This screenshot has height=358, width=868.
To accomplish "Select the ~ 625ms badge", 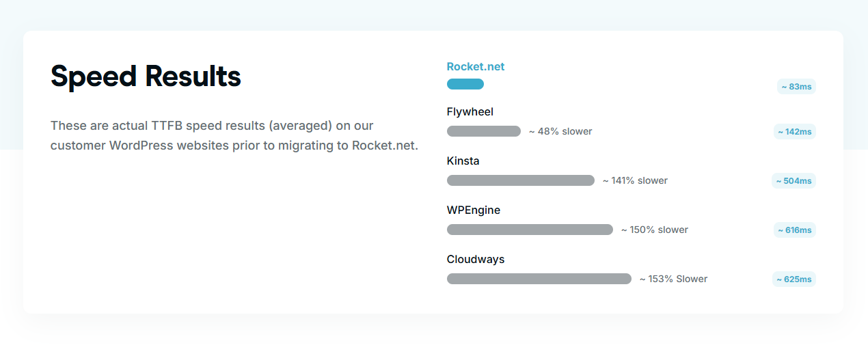I will (x=794, y=279).
